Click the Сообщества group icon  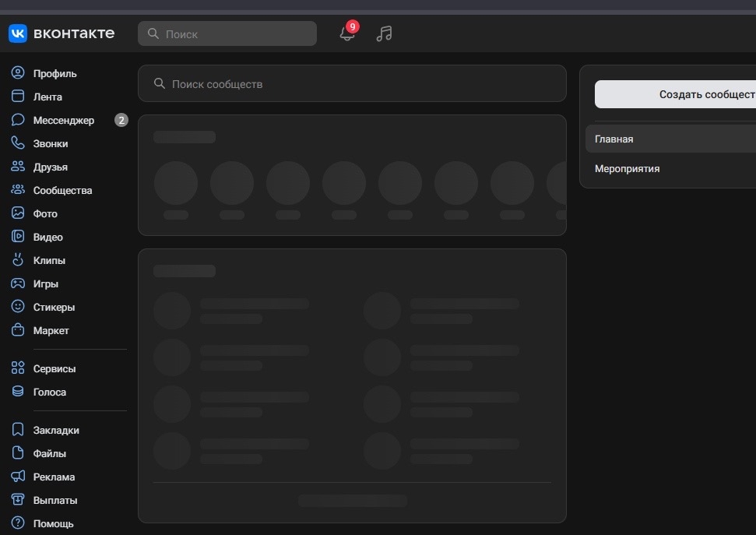[x=18, y=189]
